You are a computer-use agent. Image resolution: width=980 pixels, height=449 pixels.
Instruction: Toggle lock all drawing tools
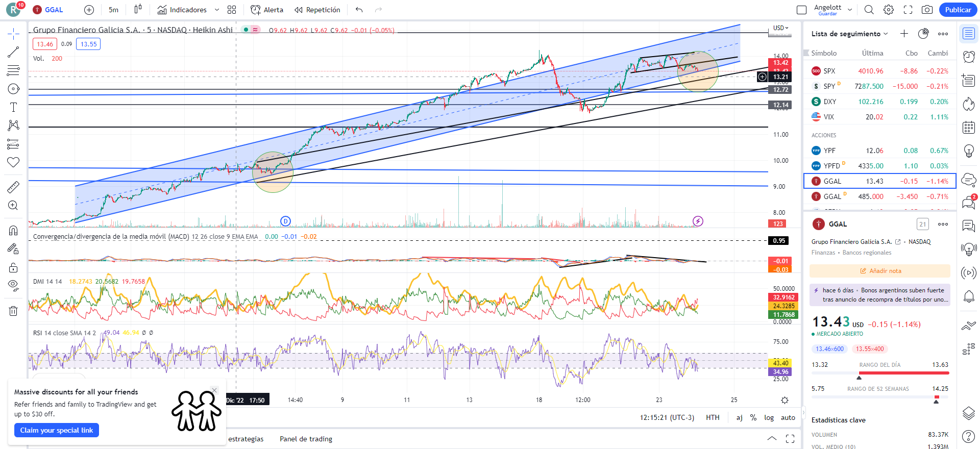click(x=13, y=267)
